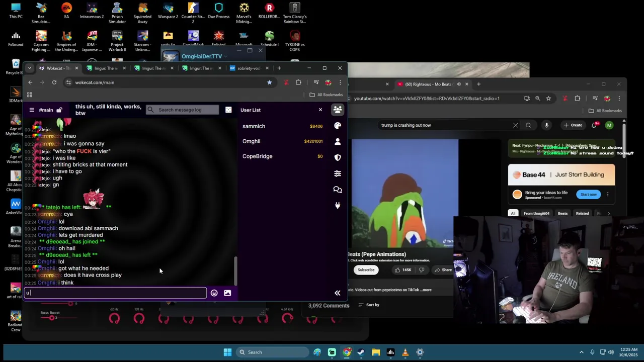Open the profile person icon in the sidebar

coord(338,142)
